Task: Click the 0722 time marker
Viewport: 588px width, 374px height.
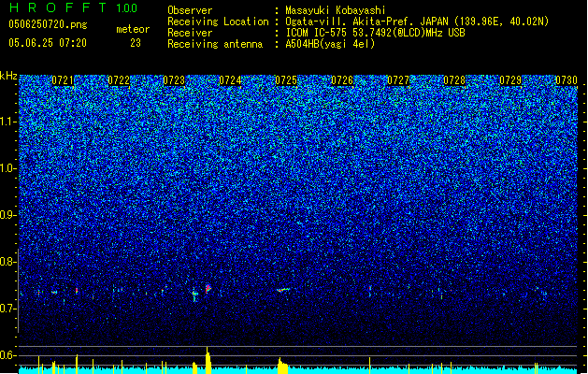Action: click(x=119, y=80)
